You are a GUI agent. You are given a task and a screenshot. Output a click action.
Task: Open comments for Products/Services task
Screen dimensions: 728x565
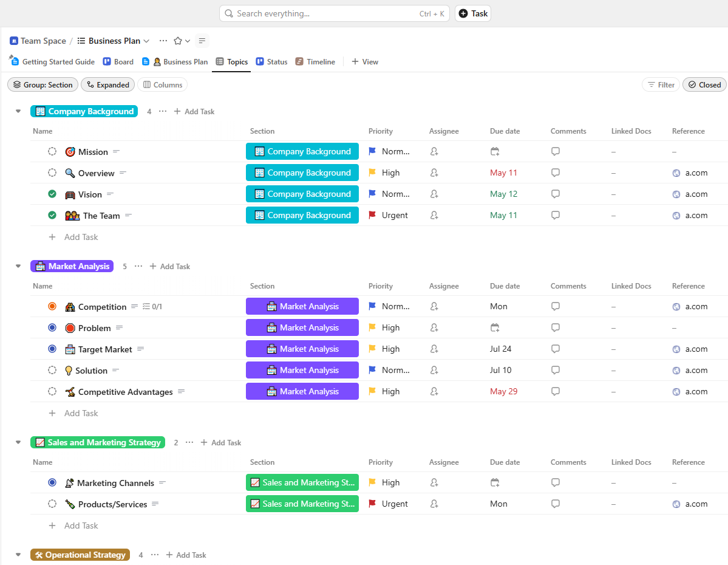pos(556,504)
